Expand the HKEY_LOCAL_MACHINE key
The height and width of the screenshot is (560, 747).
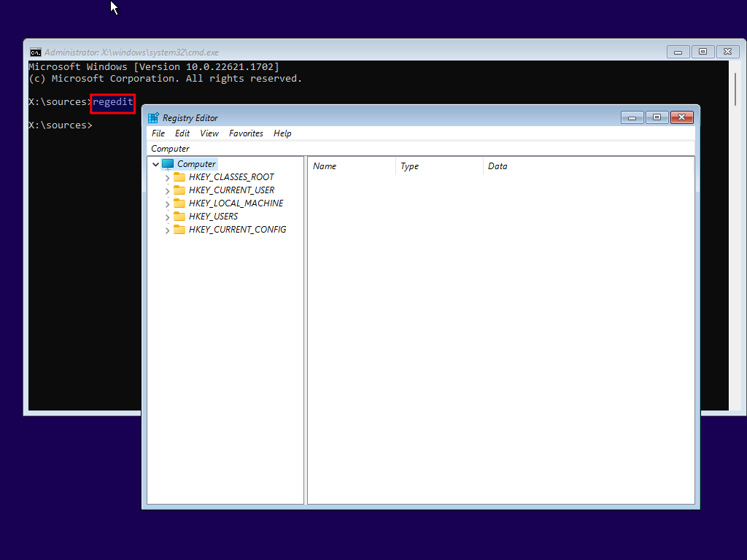point(167,204)
